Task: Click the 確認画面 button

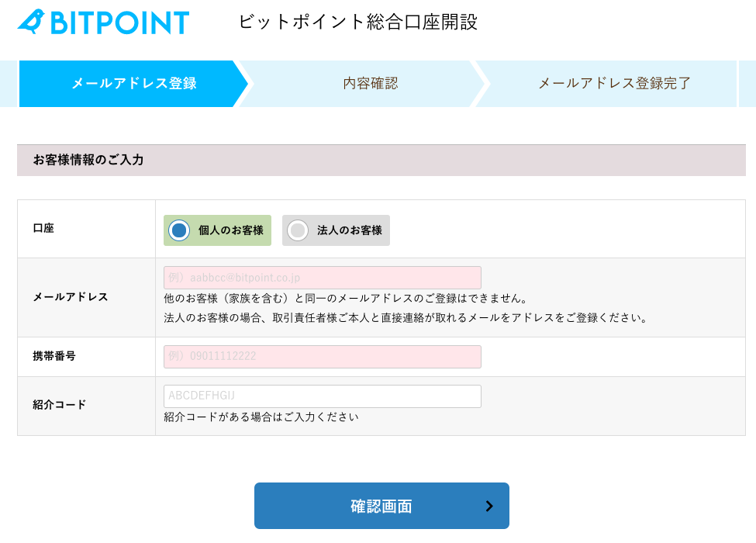Action: click(381, 506)
